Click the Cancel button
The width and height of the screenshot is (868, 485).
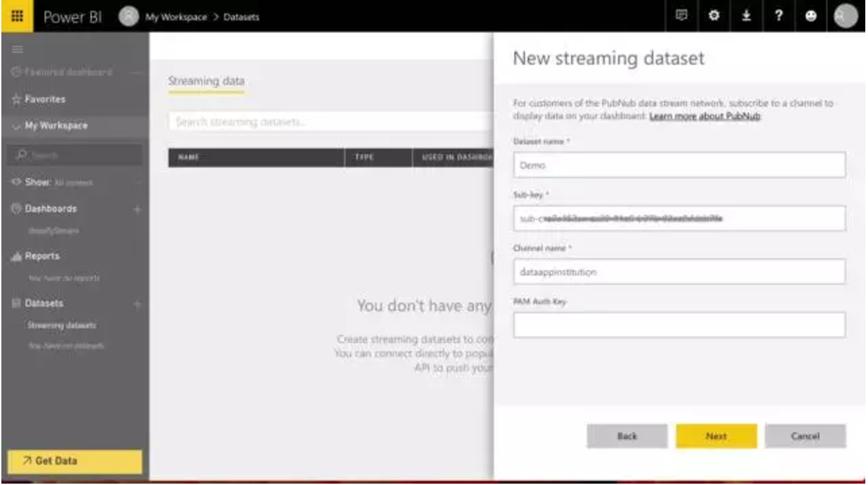(x=805, y=436)
